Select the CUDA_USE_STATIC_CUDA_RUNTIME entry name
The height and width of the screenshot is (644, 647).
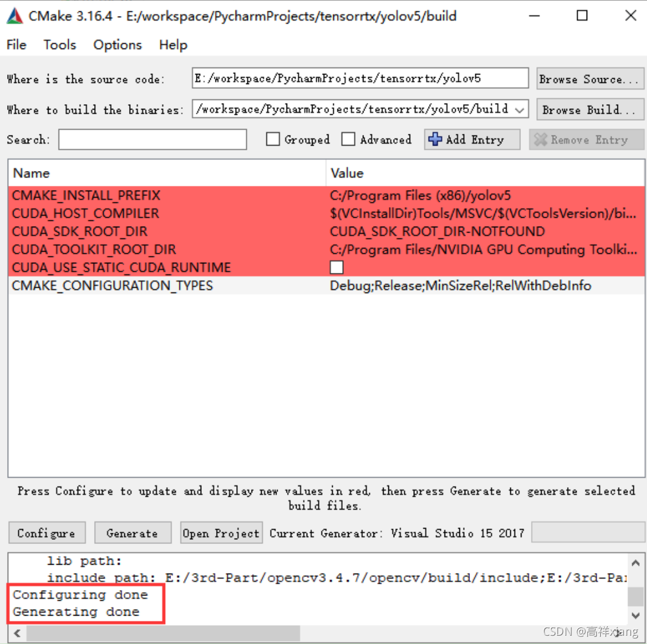(121, 268)
